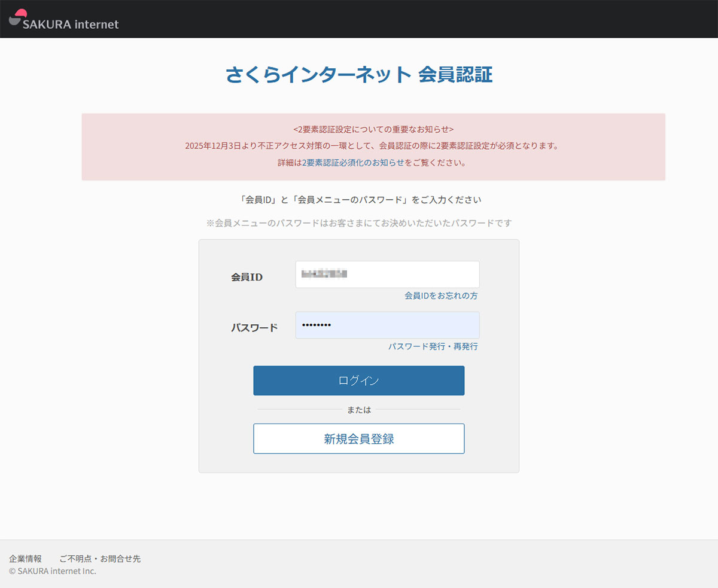Click the 「会員ID」と「会員メニューのパスワード」 instruction text

[x=358, y=199]
